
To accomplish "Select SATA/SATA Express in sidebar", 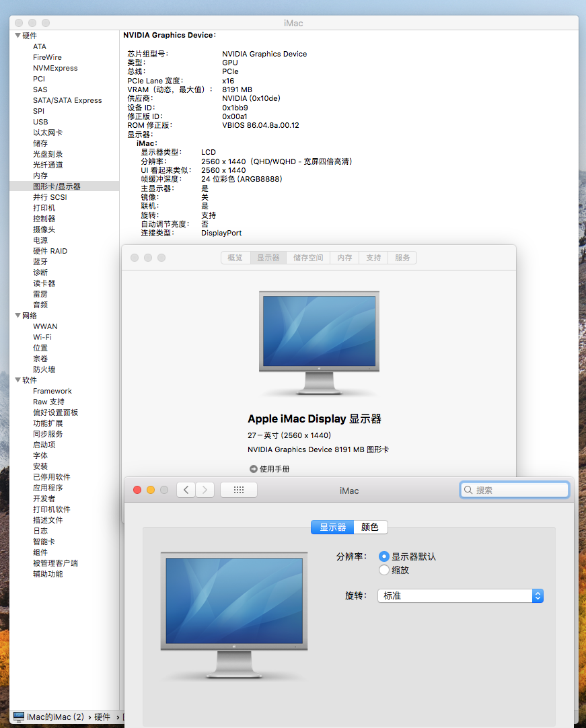I will (x=67, y=100).
